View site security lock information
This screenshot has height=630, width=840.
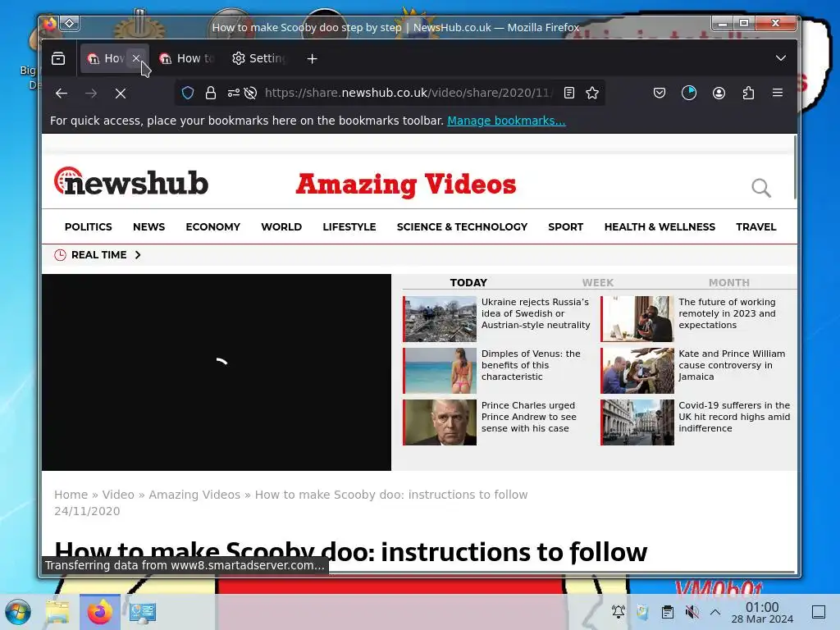coord(211,94)
